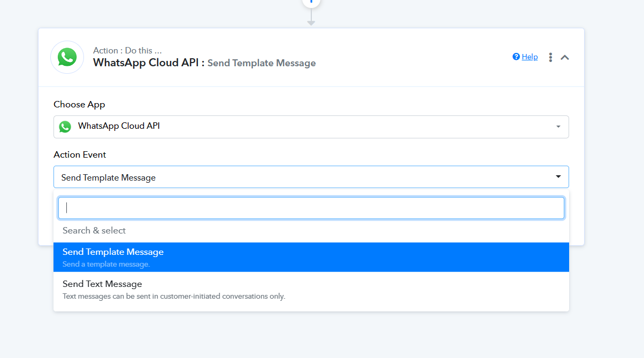Image resolution: width=644 pixels, height=358 pixels.
Task: Click the WhatsApp logo in the action header
Action: tap(67, 57)
